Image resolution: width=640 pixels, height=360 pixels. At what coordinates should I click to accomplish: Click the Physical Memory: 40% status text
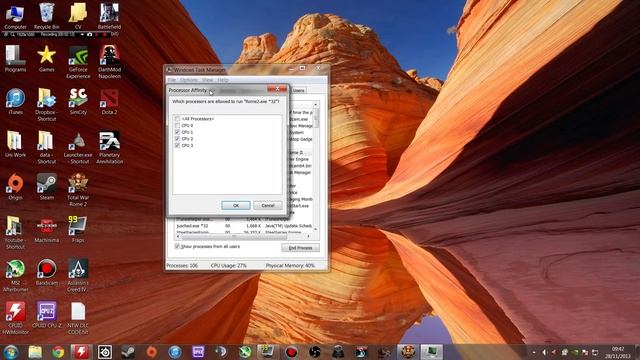pyautogui.click(x=290, y=265)
